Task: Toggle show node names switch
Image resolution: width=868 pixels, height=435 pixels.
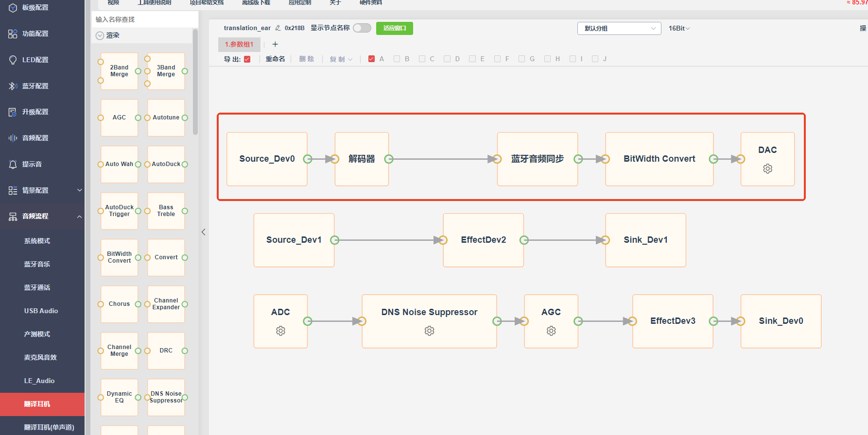Action: [x=362, y=28]
